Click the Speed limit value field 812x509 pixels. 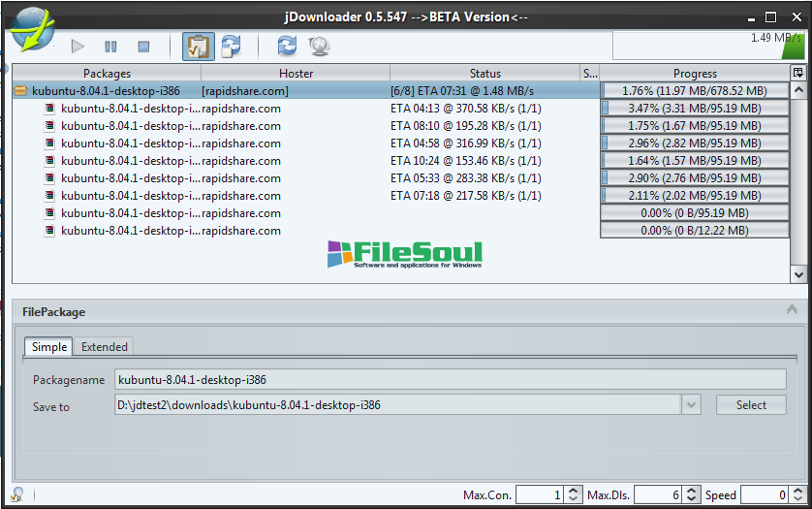(765, 495)
